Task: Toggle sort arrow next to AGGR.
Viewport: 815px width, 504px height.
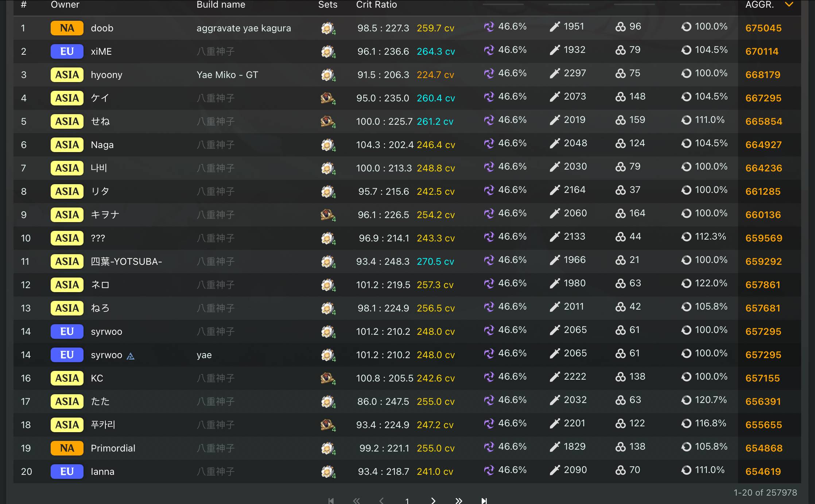Action: click(x=789, y=4)
